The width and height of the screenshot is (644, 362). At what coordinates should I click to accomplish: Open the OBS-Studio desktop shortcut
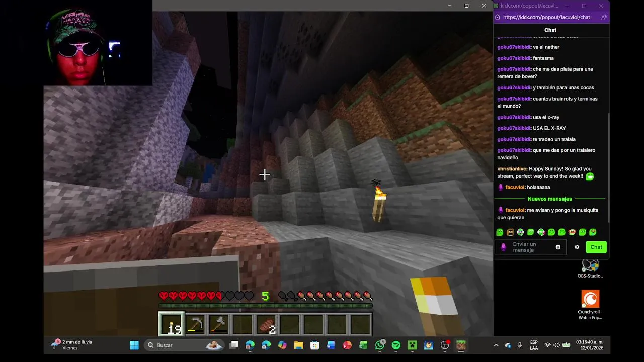[590, 268]
